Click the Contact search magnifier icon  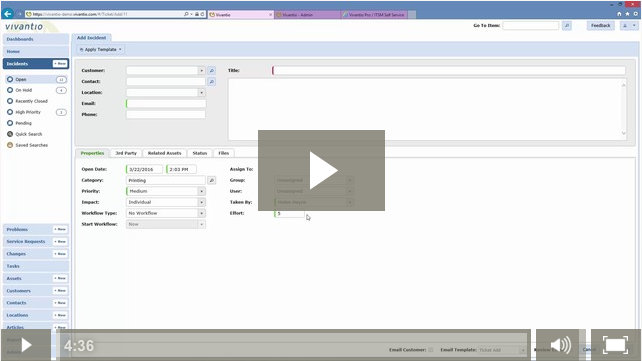click(x=212, y=81)
